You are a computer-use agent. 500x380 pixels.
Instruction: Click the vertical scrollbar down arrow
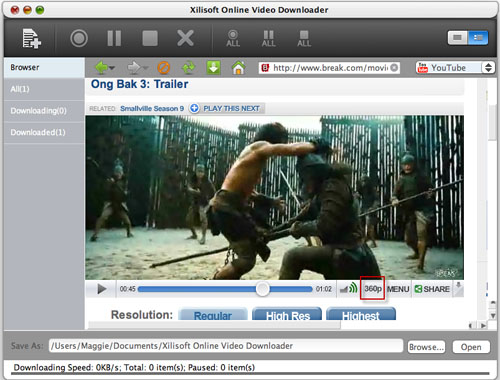493,315
